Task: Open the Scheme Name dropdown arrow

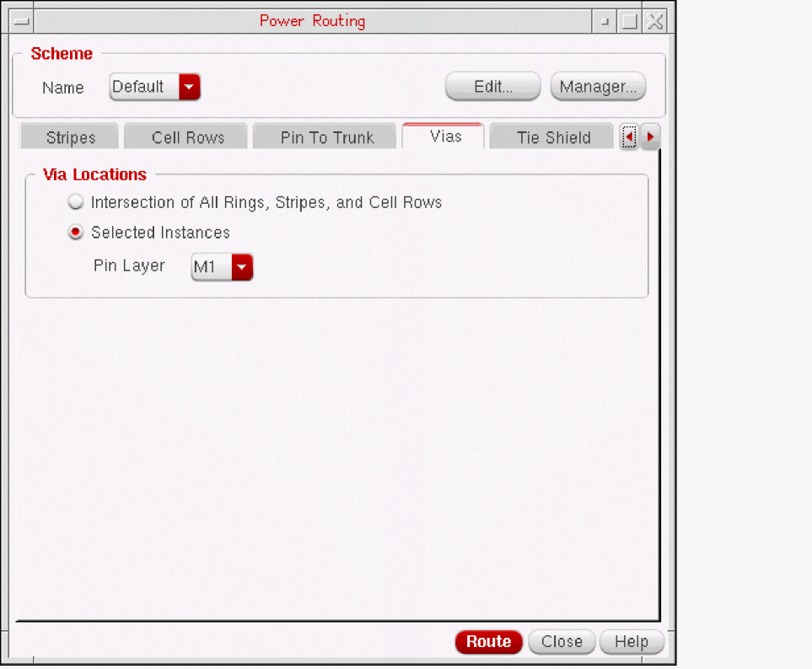Action: tap(189, 87)
